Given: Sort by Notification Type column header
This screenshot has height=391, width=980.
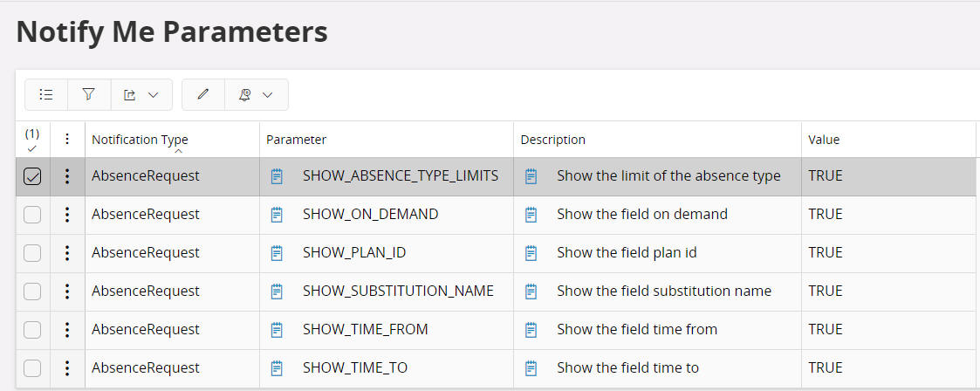Looking at the screenshot, I should pyautogui.click(x=140, y=140).
